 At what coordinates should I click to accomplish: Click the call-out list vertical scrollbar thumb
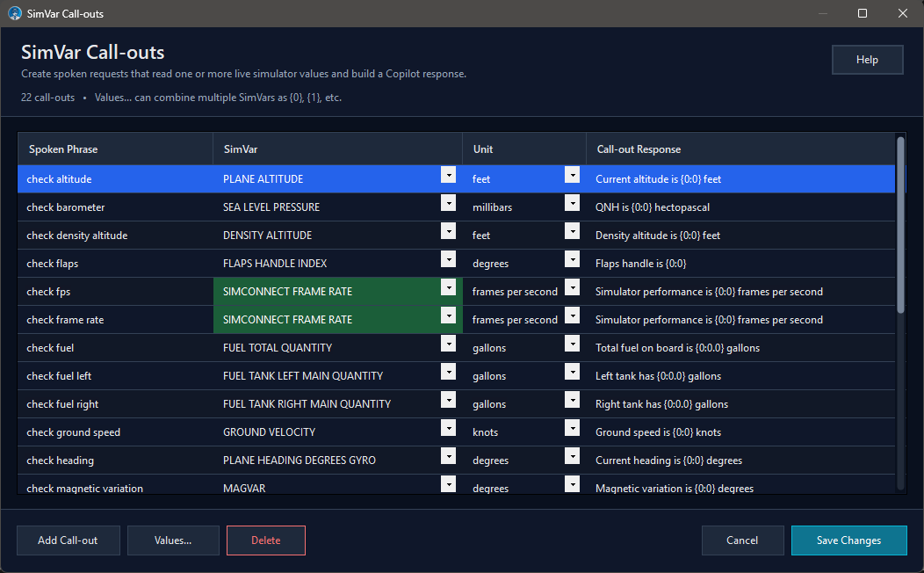(900, 225)
